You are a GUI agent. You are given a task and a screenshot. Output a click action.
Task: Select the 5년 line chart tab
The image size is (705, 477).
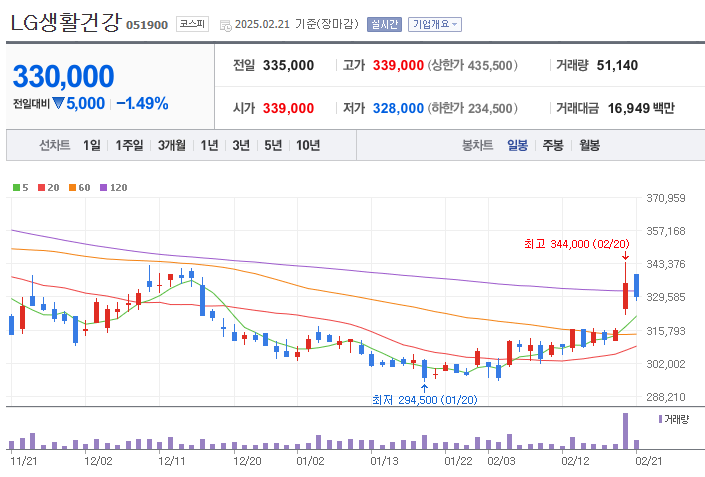273,145
